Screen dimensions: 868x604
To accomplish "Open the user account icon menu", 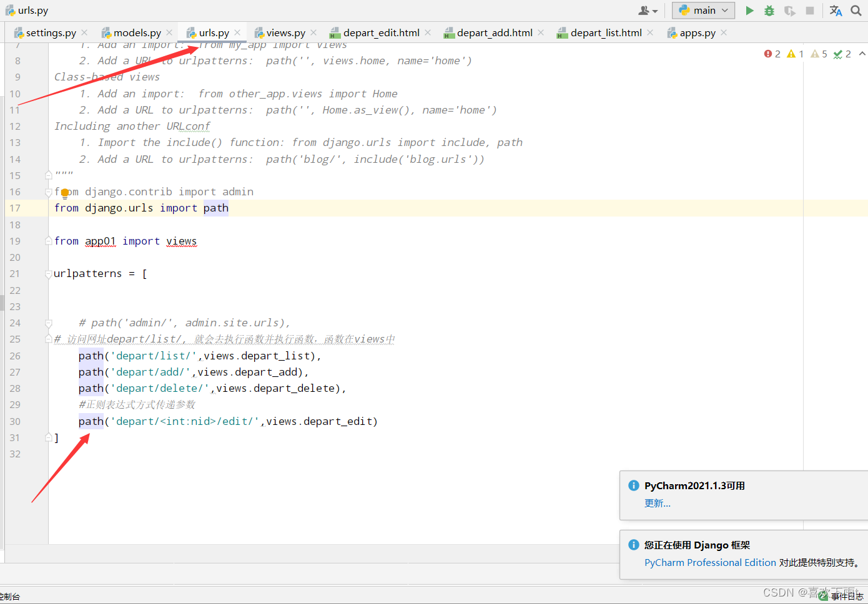I will (648, 11).
